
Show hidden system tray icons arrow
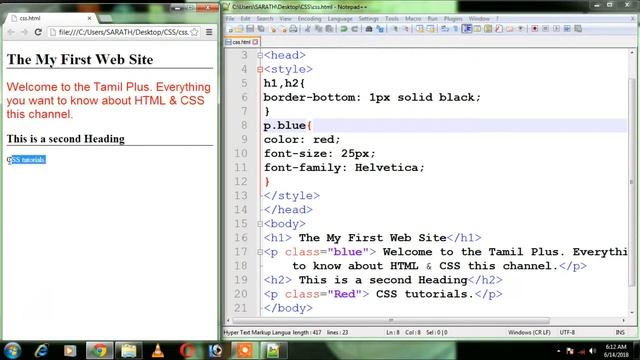(x=558, y=351)
